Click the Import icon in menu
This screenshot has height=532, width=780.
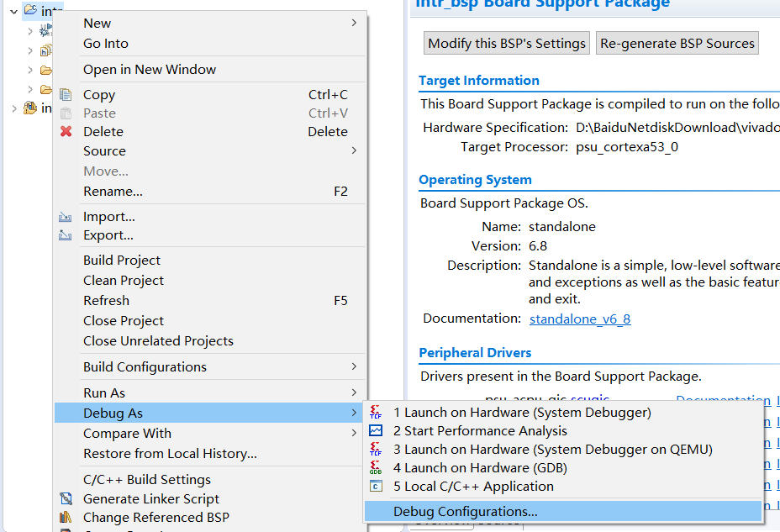[x=66, y=217]
